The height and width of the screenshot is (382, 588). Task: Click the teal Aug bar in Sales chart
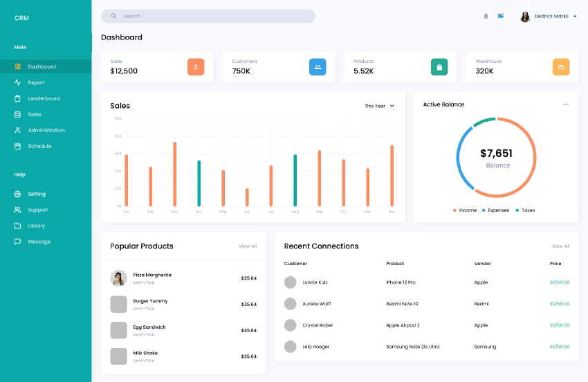pos(295,180)
